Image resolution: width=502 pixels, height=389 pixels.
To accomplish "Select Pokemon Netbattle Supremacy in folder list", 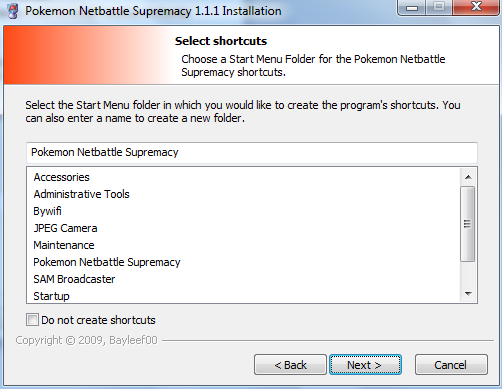I will point(107,262).
